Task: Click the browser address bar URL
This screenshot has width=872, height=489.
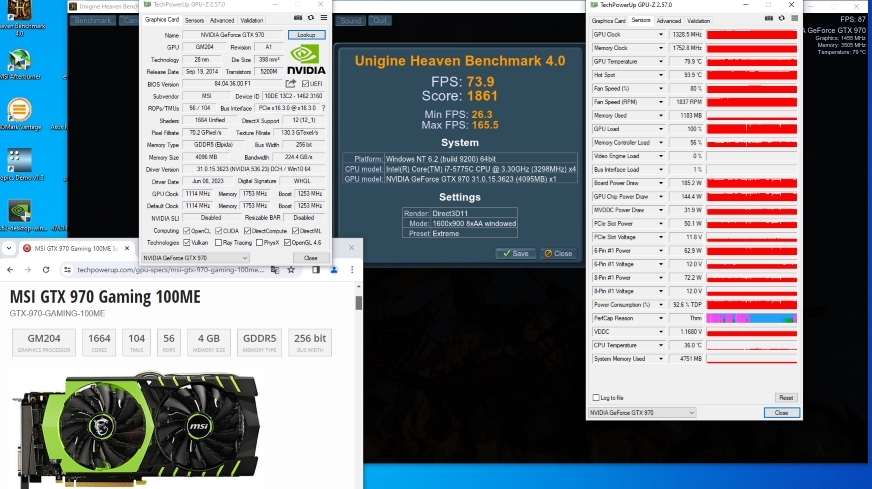Action: [x=171, y=270]
